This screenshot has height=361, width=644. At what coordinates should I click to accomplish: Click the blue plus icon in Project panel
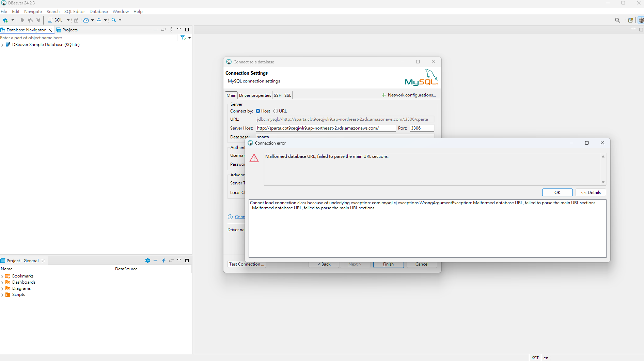(163, 260)
